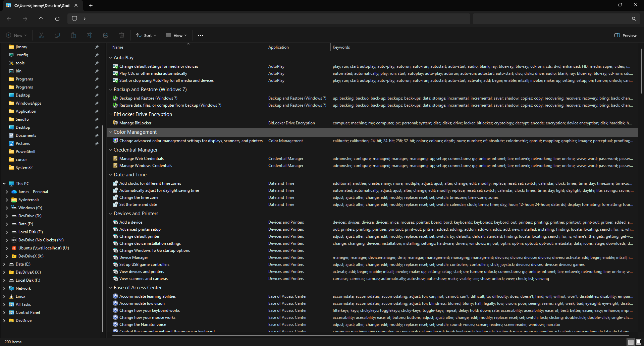Click the Rename icon in toolbar
Viewport: 644px width, 346px height.
coord(90,35)
